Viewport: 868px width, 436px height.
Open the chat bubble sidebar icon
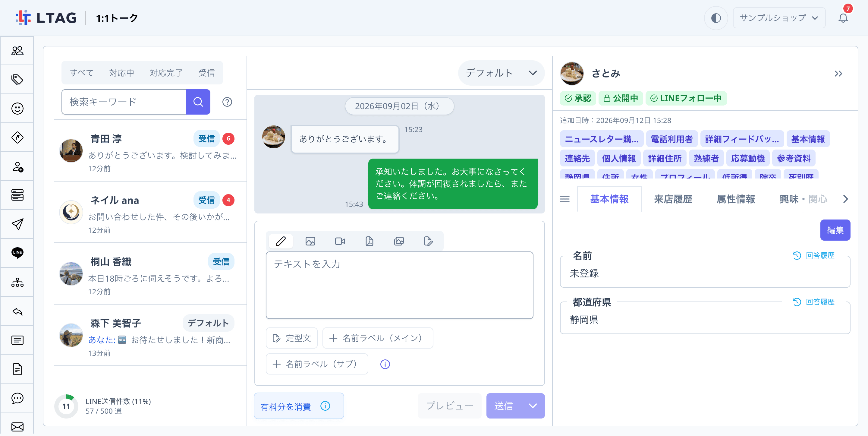[x=17, y=398]
